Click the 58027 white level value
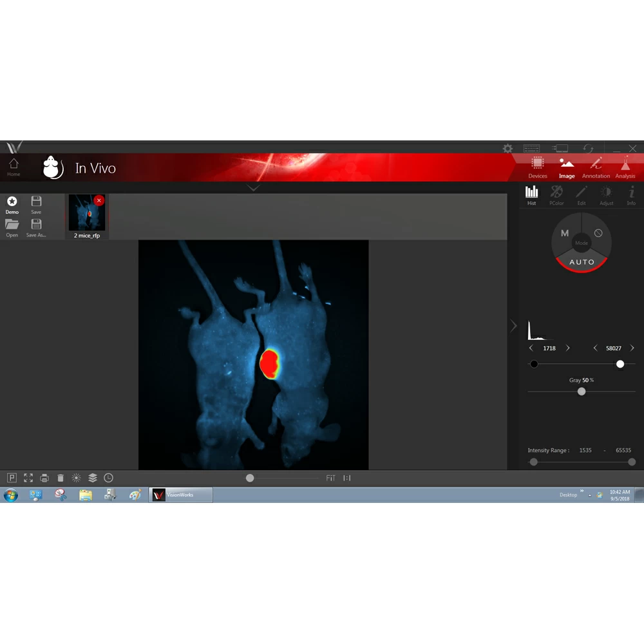644x644 pixels. (x=614, y=348)
